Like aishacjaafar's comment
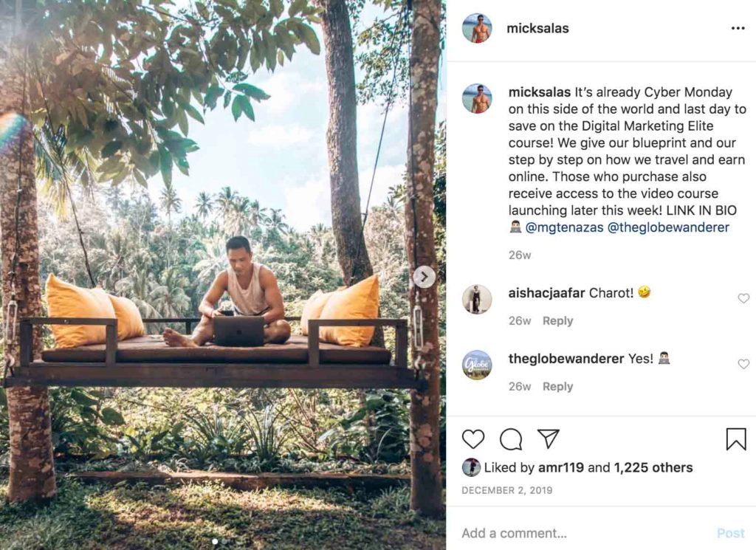This screenshot has height=550, width=756. coord(743,298)
